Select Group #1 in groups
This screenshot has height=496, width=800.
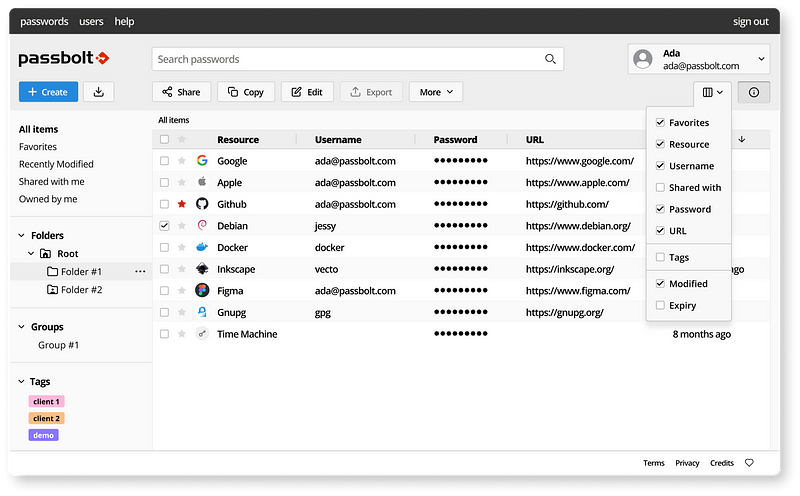click(58, 345)
